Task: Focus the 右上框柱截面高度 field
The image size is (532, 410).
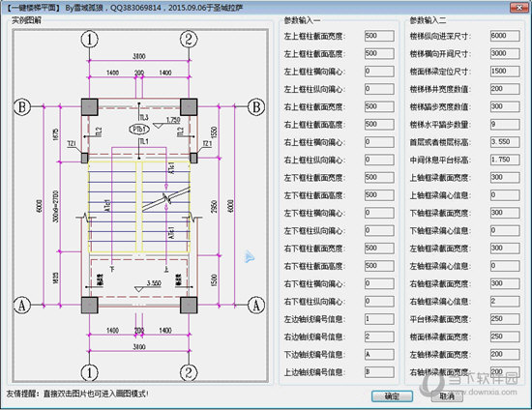Action: [x=379, y=124]
